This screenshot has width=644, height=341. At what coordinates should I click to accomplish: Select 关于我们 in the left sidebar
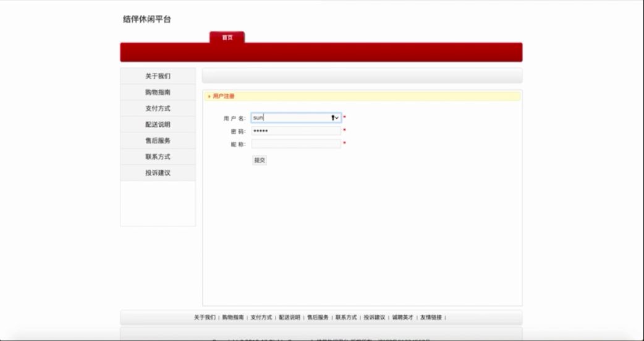(x=158, y=76)
